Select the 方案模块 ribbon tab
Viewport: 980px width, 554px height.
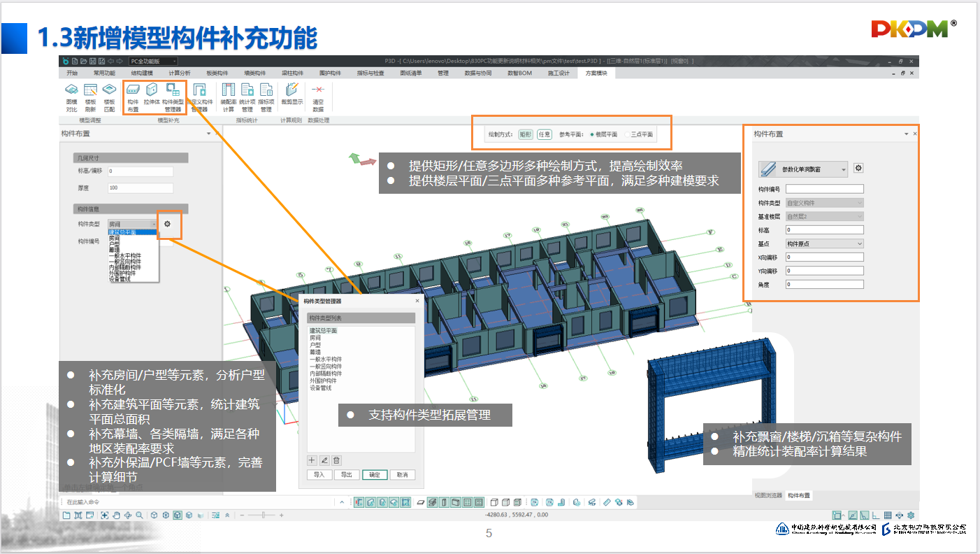(597, 73)
